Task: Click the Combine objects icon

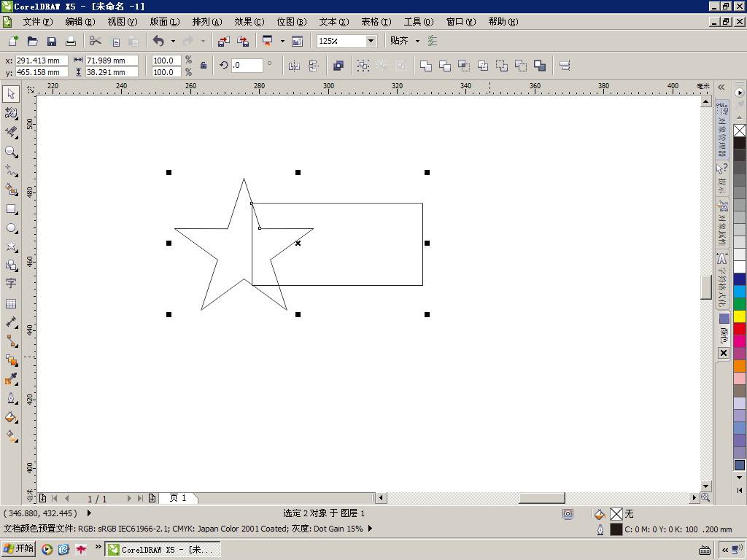Action: tap(338, 66)
